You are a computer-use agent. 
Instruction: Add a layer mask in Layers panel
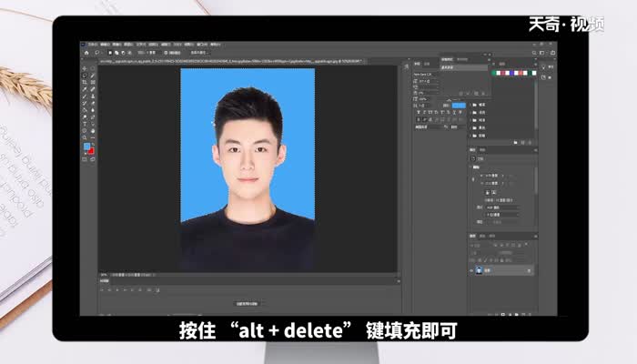click(x=503, y=314)
